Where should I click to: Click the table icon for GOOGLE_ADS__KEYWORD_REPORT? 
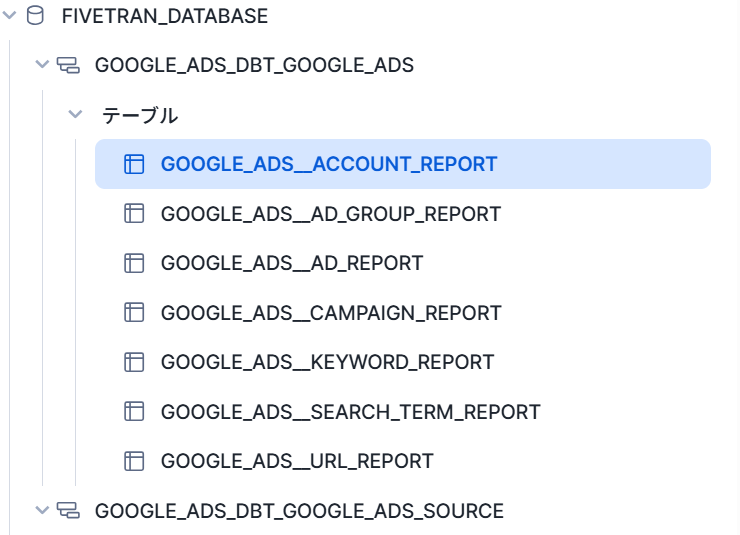[134, 362]
